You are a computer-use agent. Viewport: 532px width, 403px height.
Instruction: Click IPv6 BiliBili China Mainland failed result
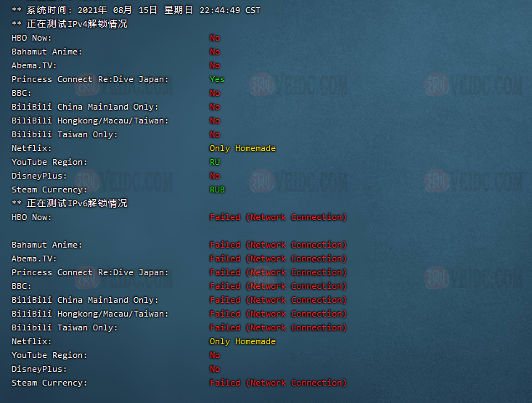click(278, 300)
